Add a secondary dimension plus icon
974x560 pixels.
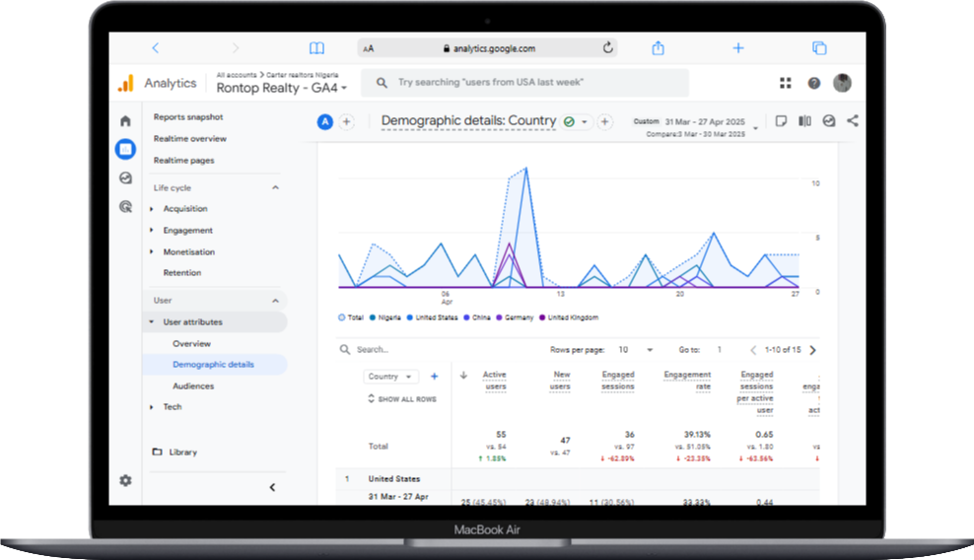coord(434,376)
